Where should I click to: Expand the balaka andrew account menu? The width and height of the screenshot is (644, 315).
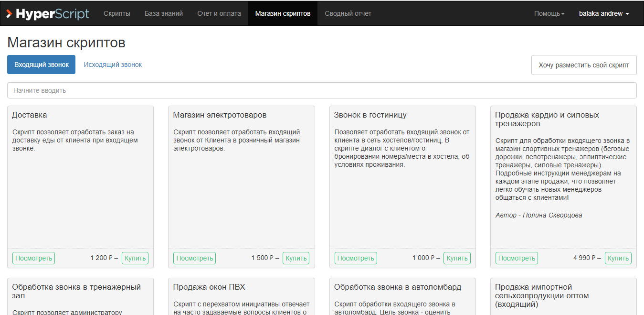coord(603,14)
